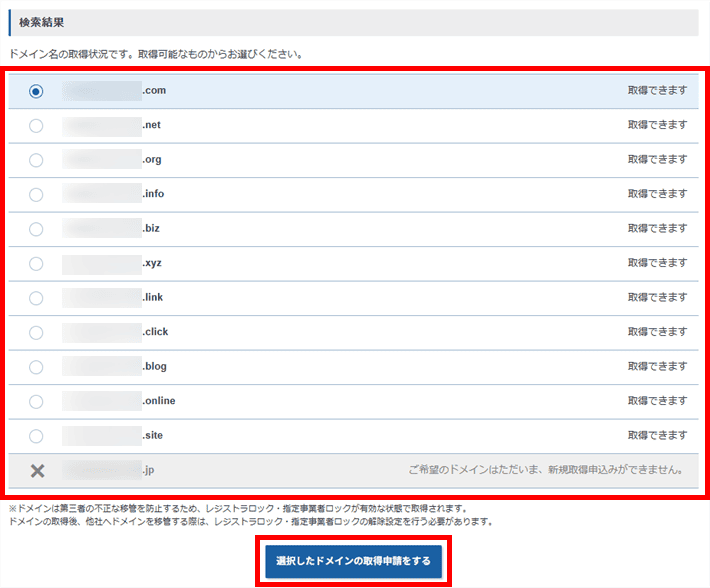Viewport: 710px width, 588px height.
Task: Click 取得できます status in .org row
Action: coord(657,159)
